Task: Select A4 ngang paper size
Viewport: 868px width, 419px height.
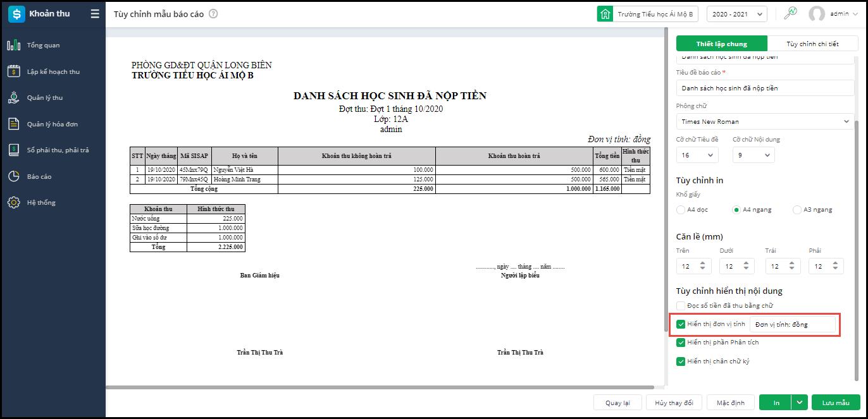Action: [736, 210]
